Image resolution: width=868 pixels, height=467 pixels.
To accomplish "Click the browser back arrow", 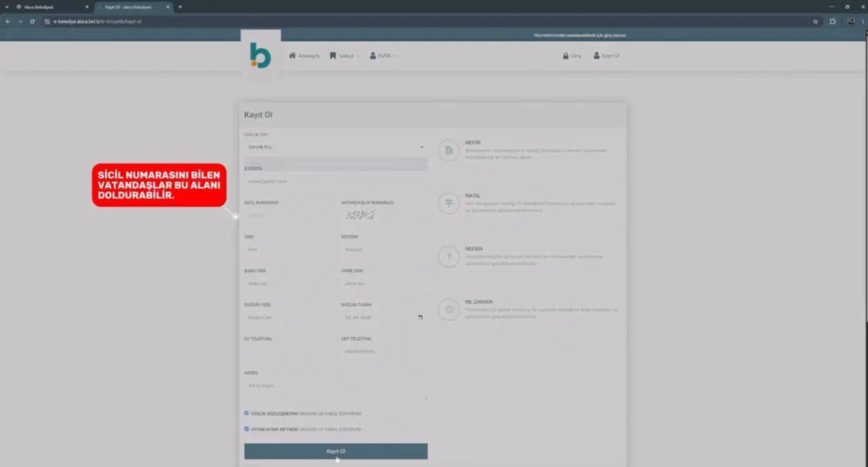I will tap(8, 21).
